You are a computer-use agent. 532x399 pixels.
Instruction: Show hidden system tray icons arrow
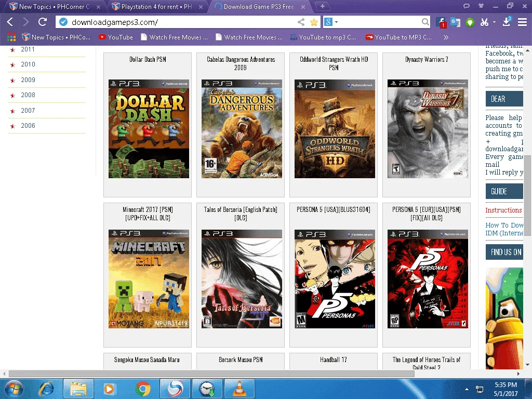pyautogui.click(x=467, y=389)
